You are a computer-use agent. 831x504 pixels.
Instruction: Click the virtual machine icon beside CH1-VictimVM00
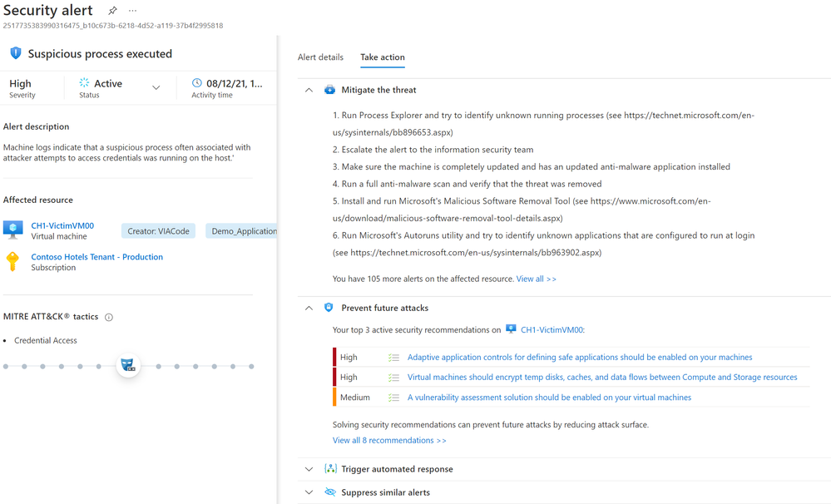coord(12,230)
